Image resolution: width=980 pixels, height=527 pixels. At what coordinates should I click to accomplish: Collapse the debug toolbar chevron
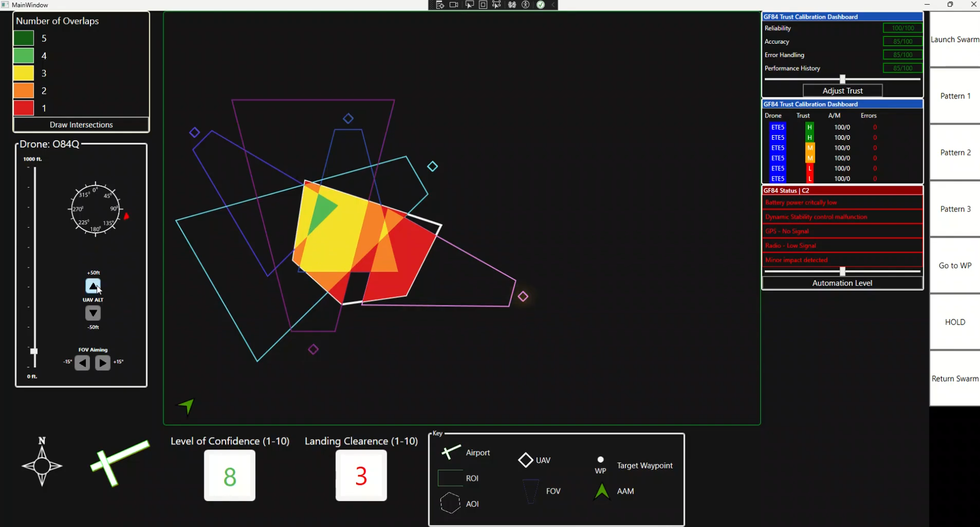tap(553, 5)
